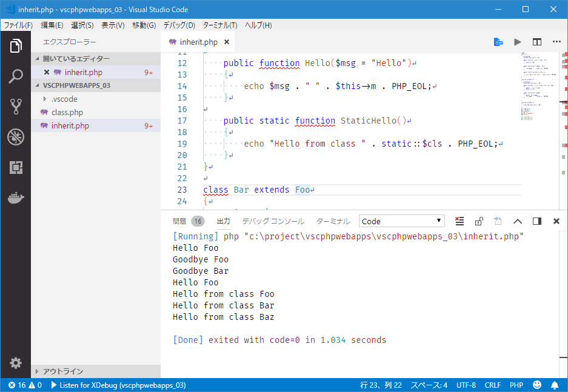
Task: Open the Docker view in Activity Bar
Action: point(15,196)
